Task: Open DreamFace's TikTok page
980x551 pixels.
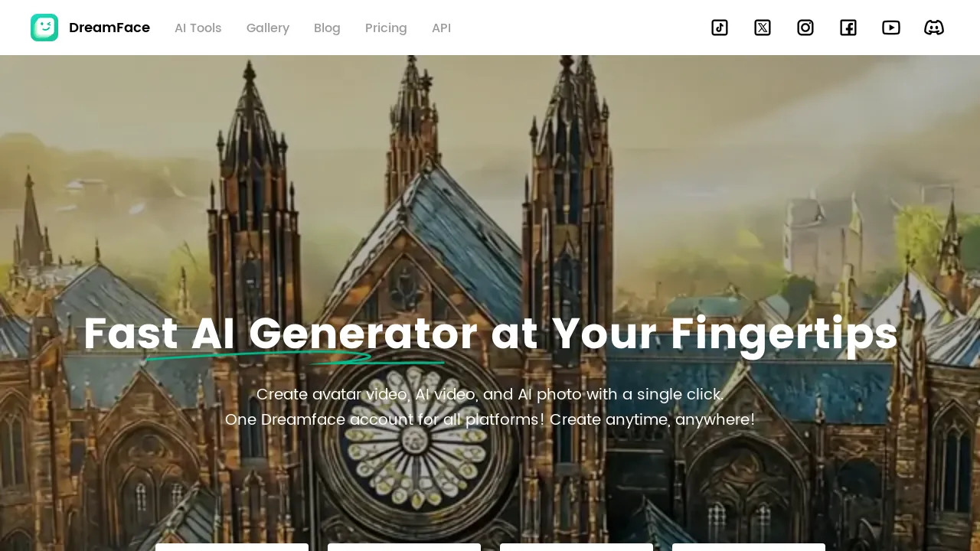Action: [720, 28]
